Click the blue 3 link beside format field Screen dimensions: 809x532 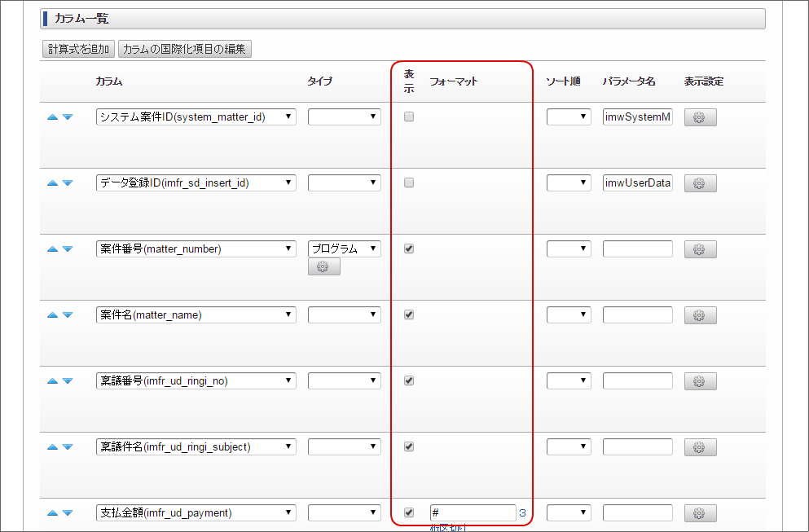[523, 513]
